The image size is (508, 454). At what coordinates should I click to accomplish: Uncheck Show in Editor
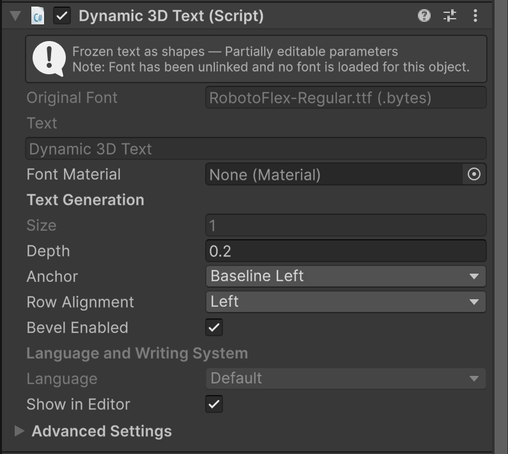pos(214,404)
